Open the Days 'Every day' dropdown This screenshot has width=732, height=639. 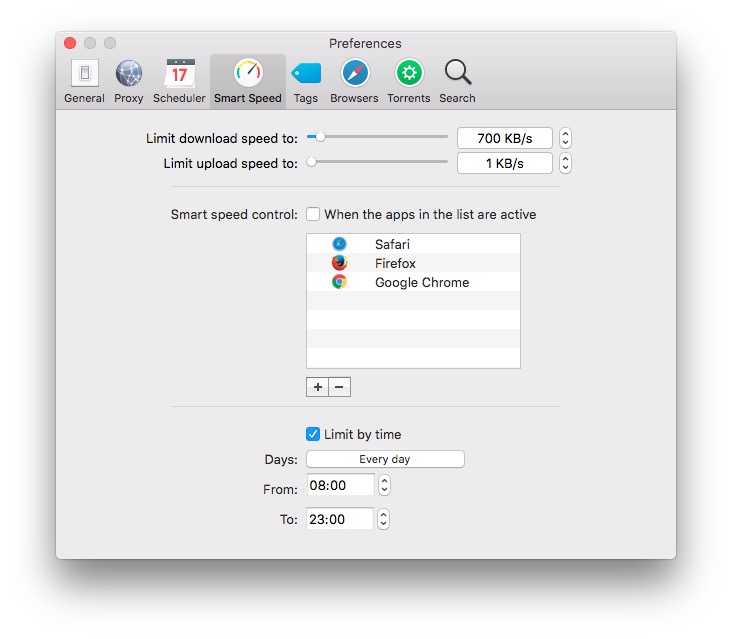tap(385, 459)
